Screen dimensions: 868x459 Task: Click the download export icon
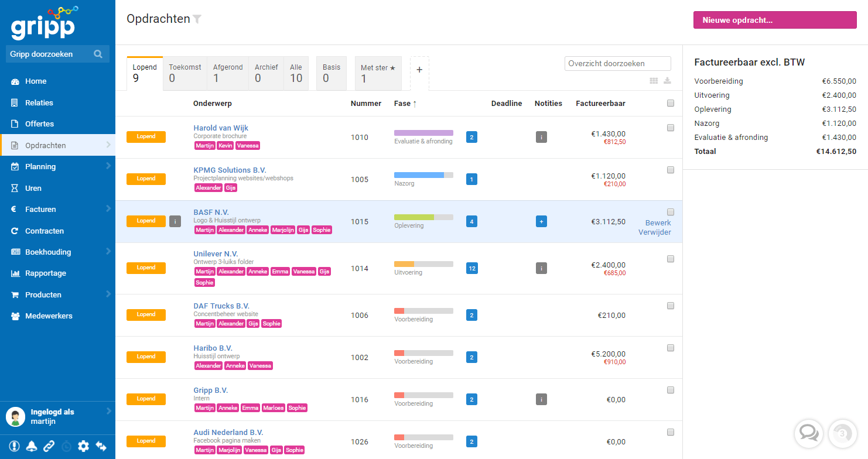667,81
